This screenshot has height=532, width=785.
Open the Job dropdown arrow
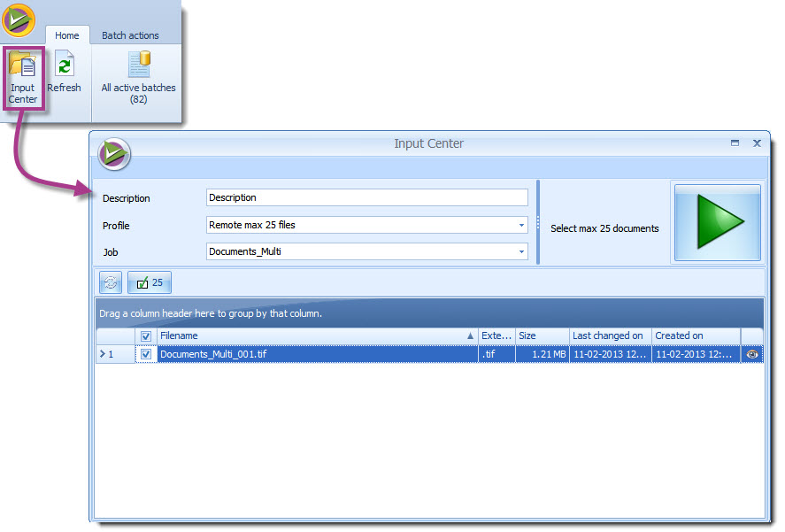point(521,251)
